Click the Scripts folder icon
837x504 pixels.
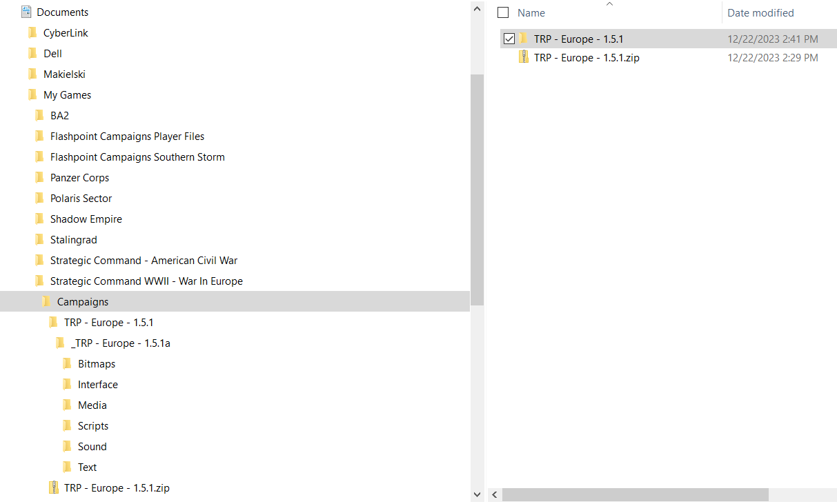click(x=67, y=425)
